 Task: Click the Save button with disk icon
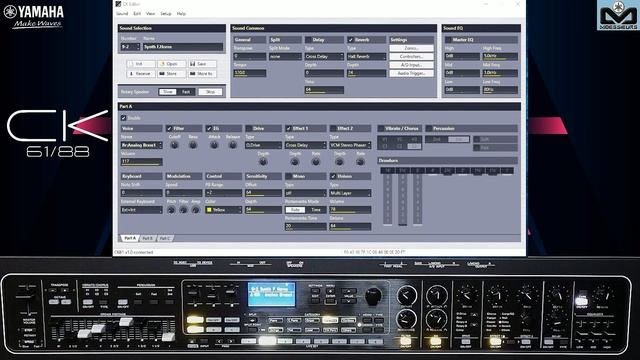[x=202, y=64]
